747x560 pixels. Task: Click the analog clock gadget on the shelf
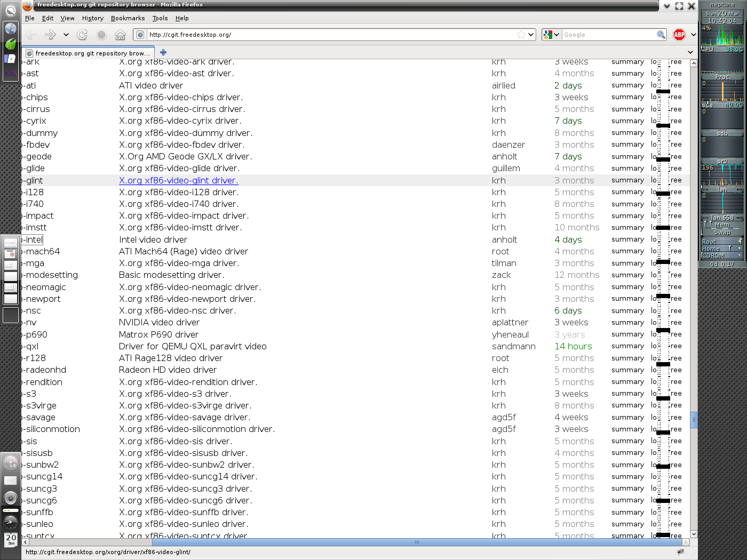(11, 522)
